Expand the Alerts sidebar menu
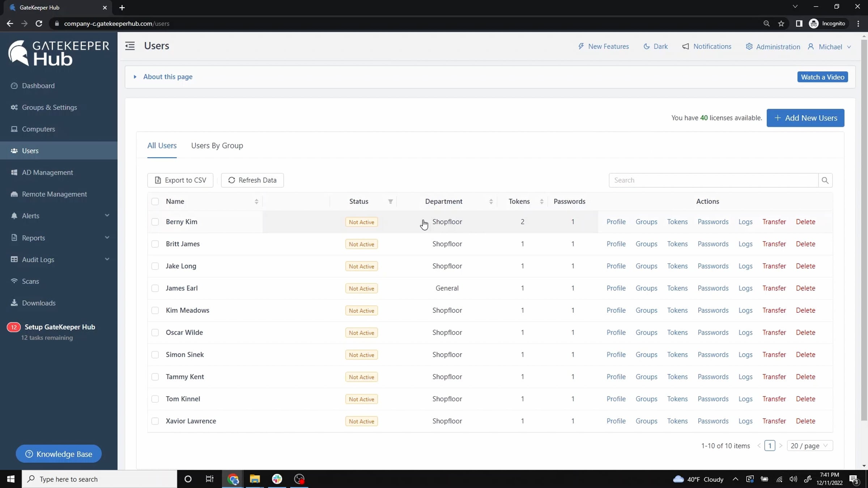 pyautogui.click(x=59, y=216)
